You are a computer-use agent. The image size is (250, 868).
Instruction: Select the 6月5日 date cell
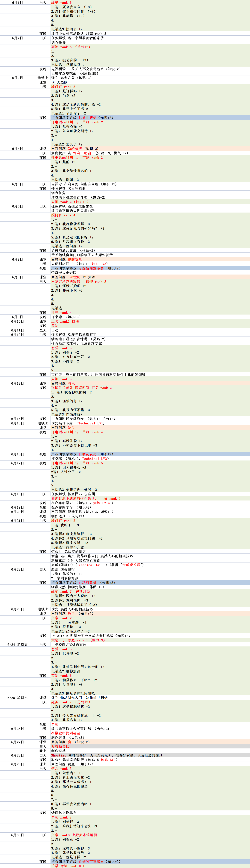[x=18, y=184]
